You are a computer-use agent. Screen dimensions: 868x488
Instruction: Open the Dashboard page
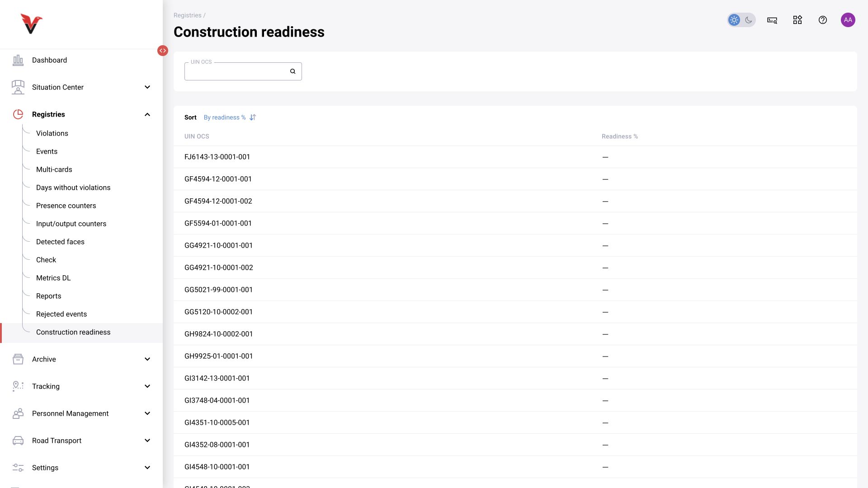(49, 60)
